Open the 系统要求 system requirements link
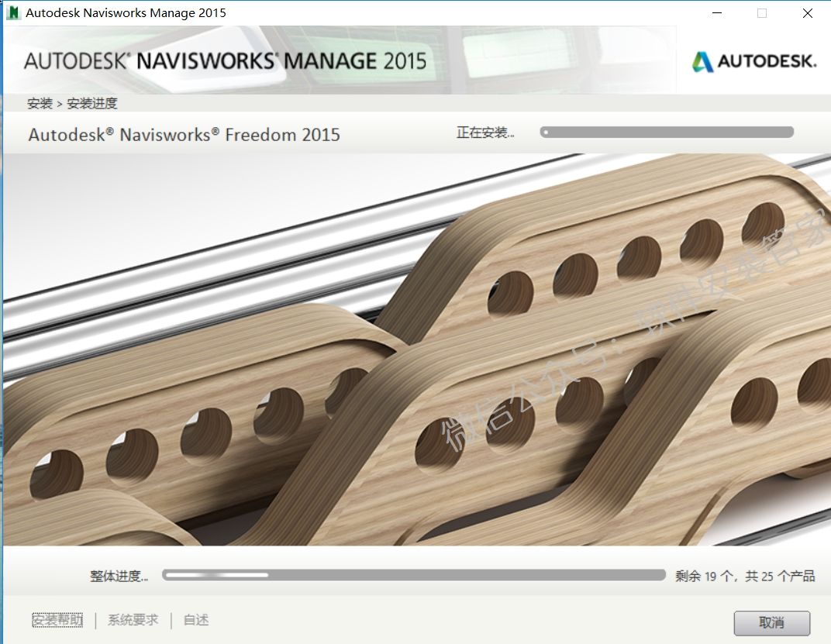The width and height of the screenshot is (831, 644). 133,620
